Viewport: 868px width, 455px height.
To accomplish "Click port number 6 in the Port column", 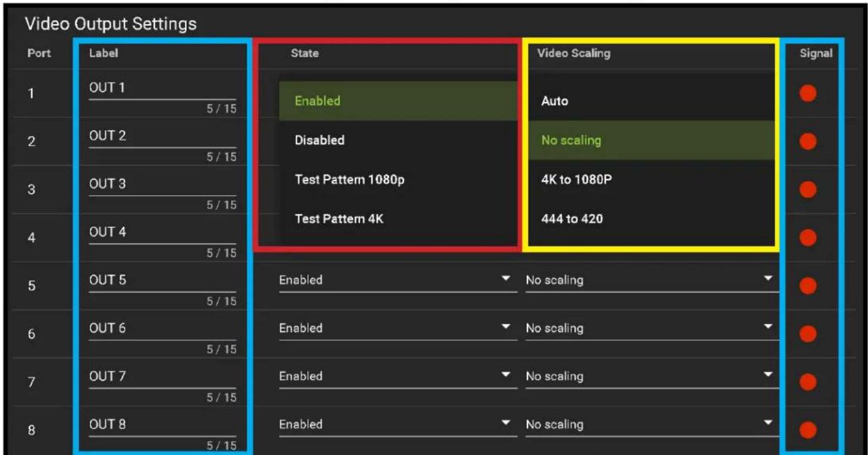I will [x=31, y=334].
